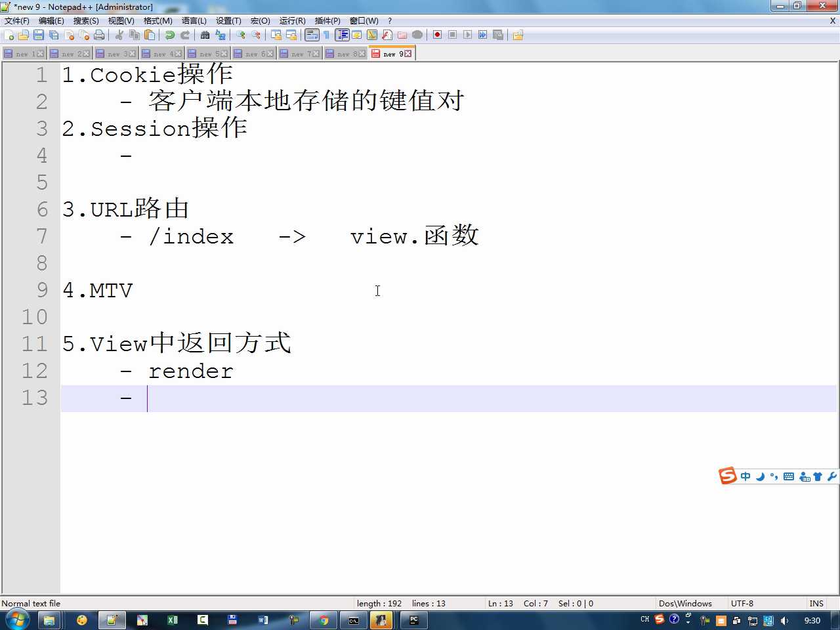The image size is (840, 630).
Task: Close the new 9 tab
Action: [x=408, y=54]
